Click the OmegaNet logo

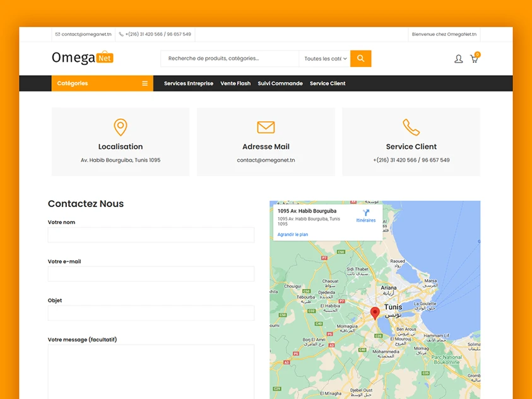pyautogui.click(x=82, y=58)
